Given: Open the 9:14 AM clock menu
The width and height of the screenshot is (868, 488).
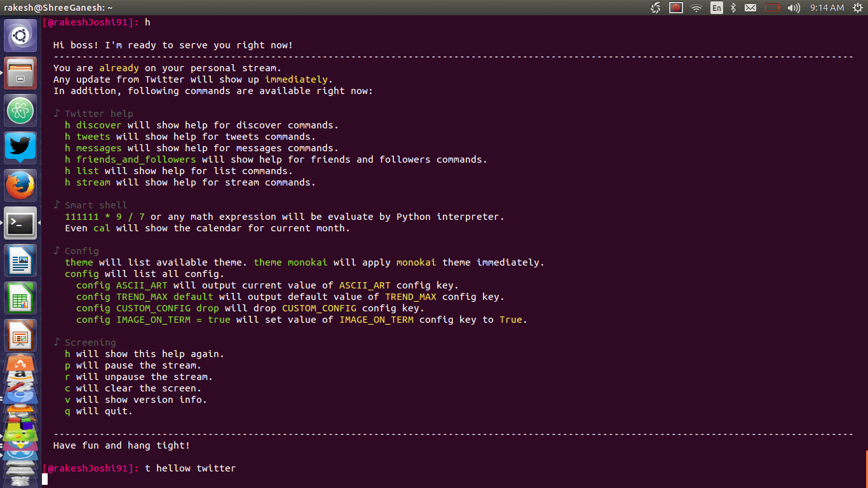Looking at the screenshot, I should (x=827, y=8).
